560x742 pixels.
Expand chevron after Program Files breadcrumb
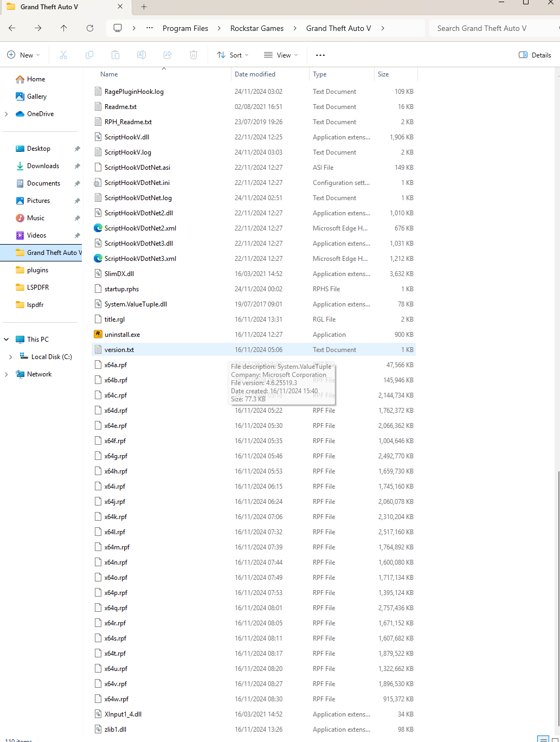point(219,28)
